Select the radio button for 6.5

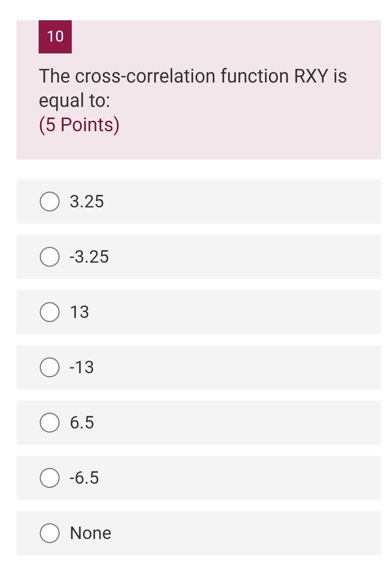(x=49, y=423)
